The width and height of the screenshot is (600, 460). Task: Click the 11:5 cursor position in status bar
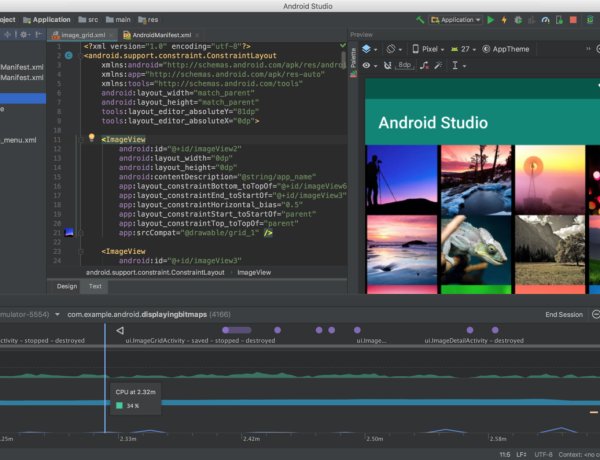coord(505,455)
